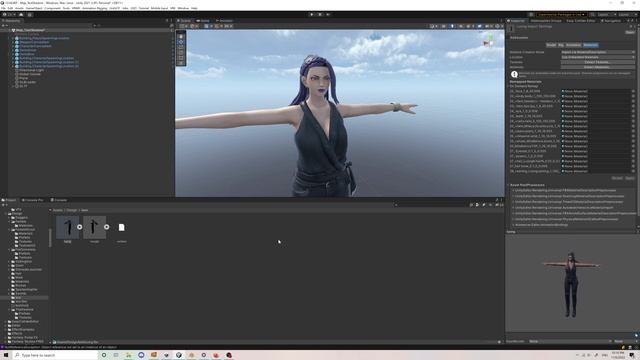Open the GameObject menu
Screen dimensions: 640x360
click(x=34, y=8)
